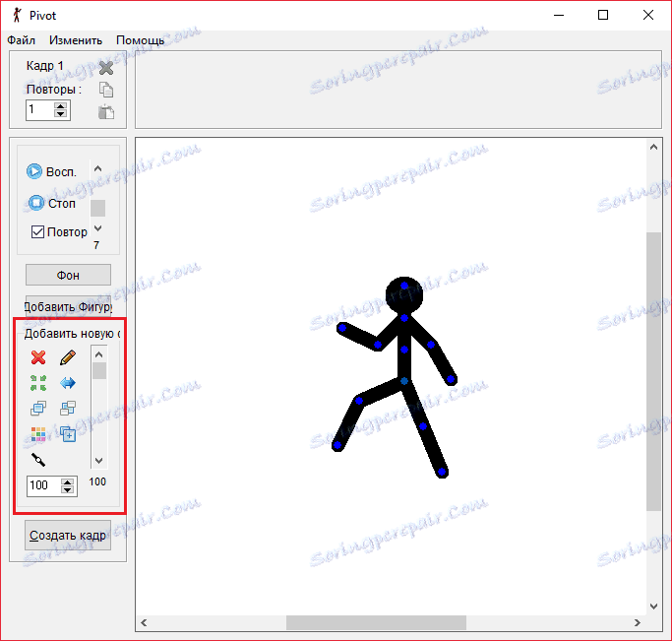This screenshot has width=672, height=641.
Task: Click the canvas vertical scrollbar down arrow
Action: point(653,606)
